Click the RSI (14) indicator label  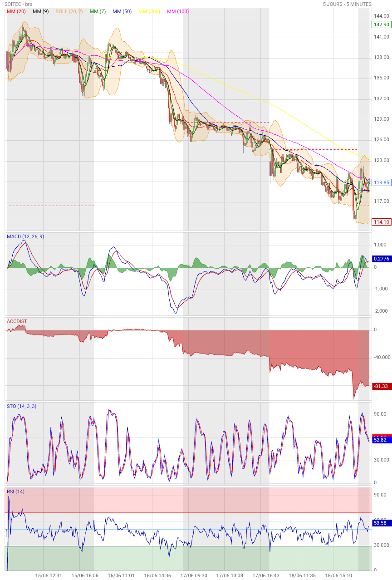click(15, 492)
